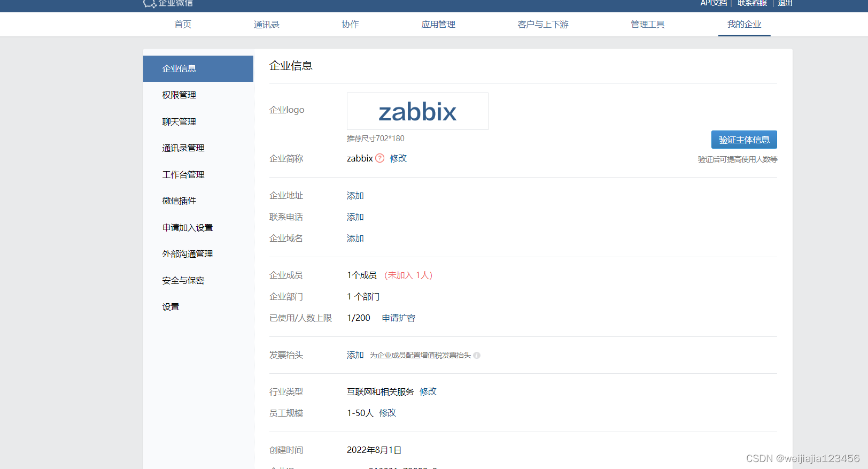Screen dimensions: 868x469
Task: Click the WeChat Work logo icon
Action: (x=150, y=3)
